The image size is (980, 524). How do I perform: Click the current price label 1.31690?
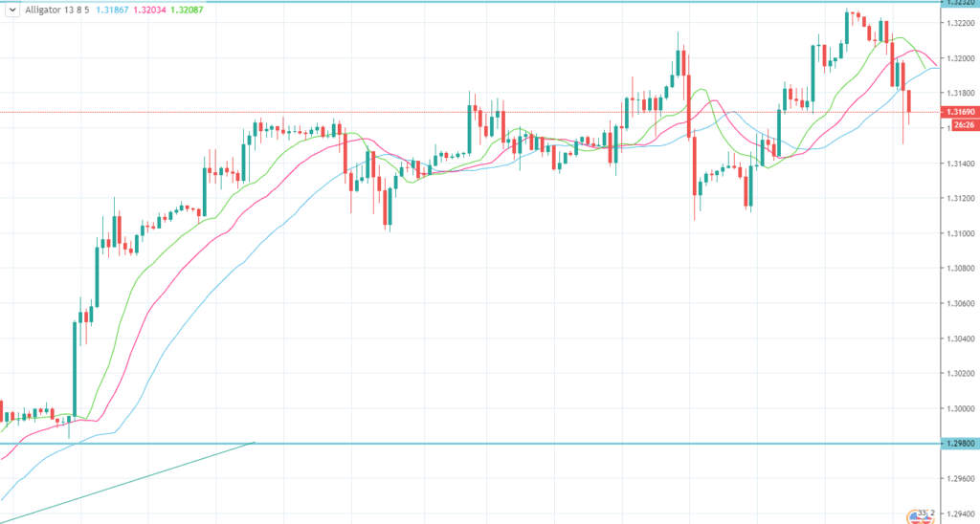click(x=960, y=113)
